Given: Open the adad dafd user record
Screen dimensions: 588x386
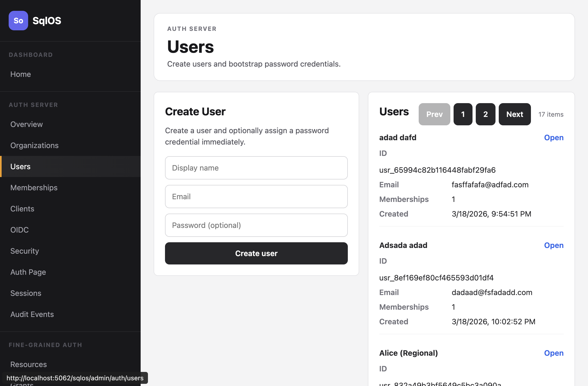Looking at the screenshot, I should point(554,138).
